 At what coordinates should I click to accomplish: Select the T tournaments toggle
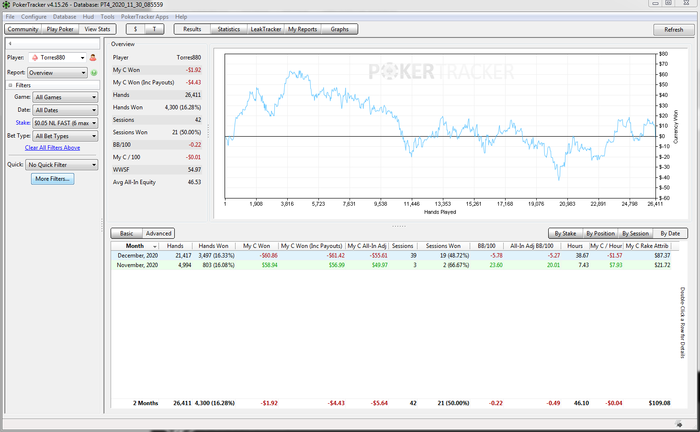pyautogui.click(x=154, y=29)
